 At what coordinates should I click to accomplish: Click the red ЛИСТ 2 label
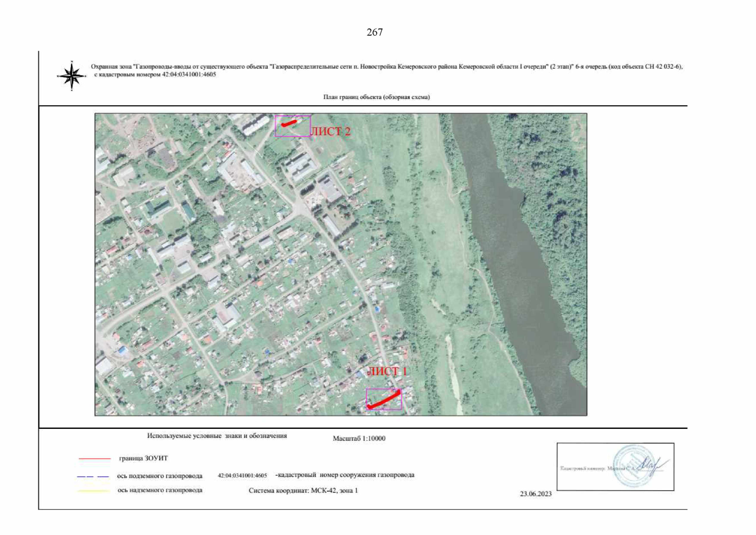click(x=331, y=132)
